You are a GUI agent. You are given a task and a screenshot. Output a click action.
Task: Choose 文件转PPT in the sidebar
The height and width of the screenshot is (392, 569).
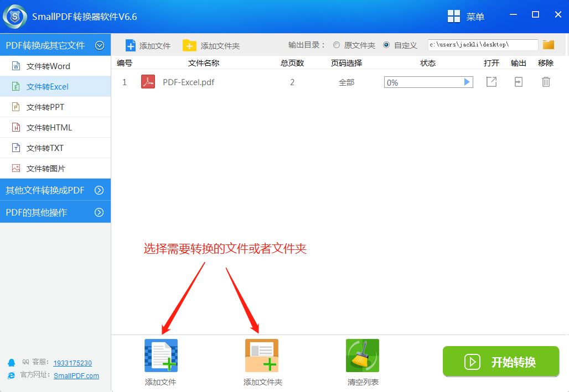pos(45,107)
